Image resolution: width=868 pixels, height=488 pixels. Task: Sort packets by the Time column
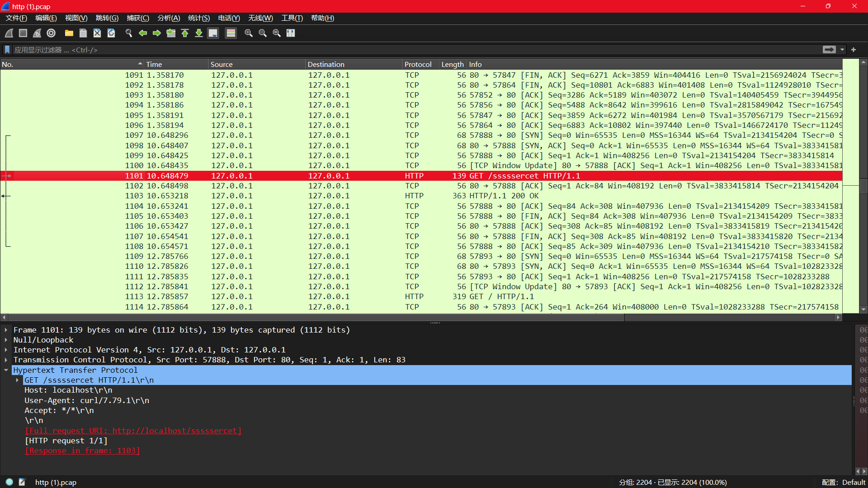pyautogui.click(x=176, y=64)
